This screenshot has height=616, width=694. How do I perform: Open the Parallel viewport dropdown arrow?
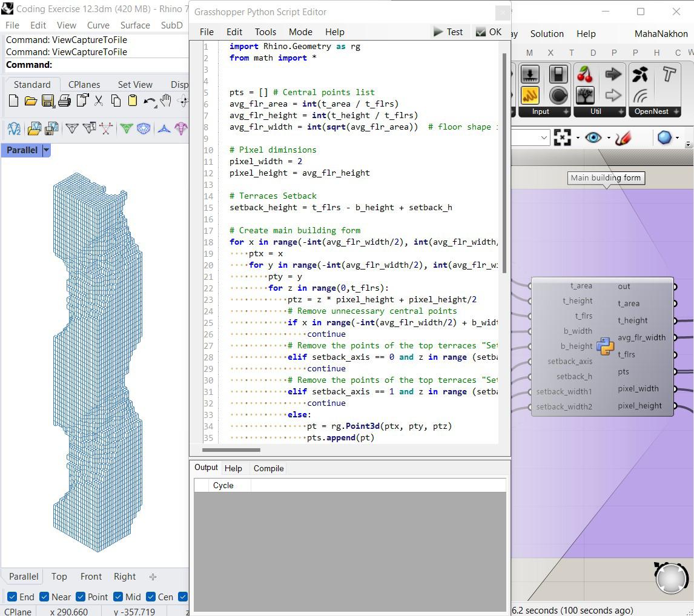pyautogui.click(x=46, y=150)
